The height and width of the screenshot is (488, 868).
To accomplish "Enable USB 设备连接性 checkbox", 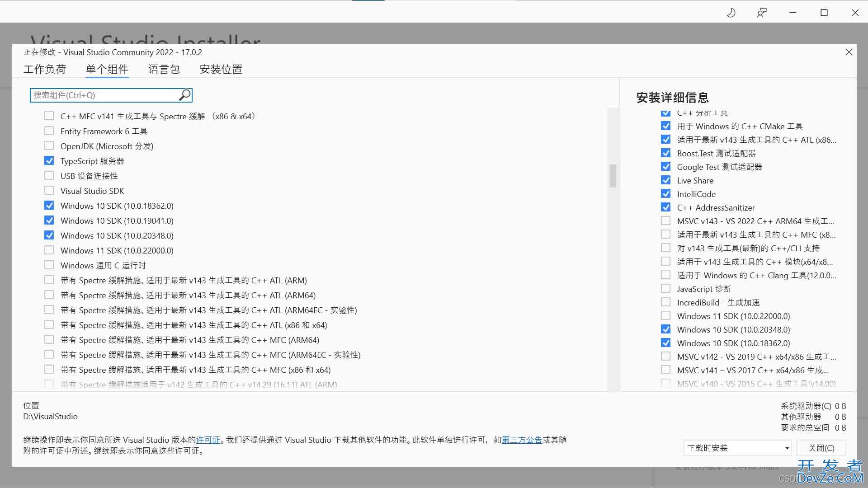I will pyautogui.click(x=49, y=176).
